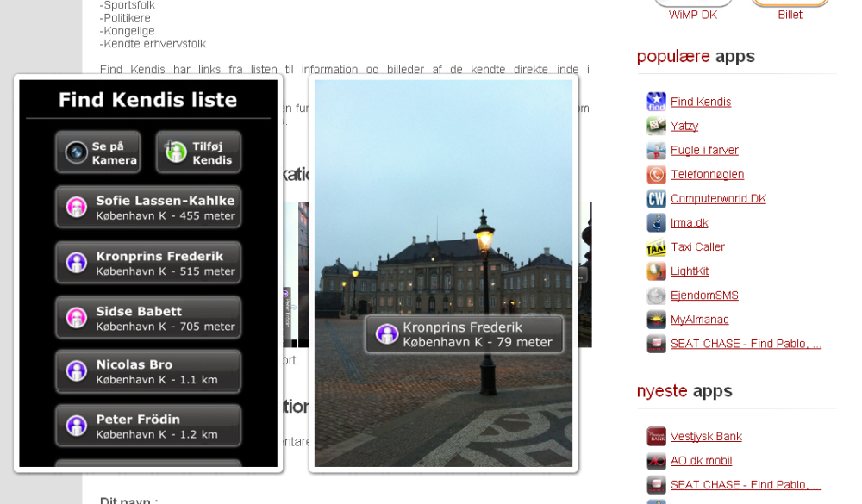This screenshot has height=504, width=862.
Task: Click the person icon in the camera overlay label
Action: [386, 333]
